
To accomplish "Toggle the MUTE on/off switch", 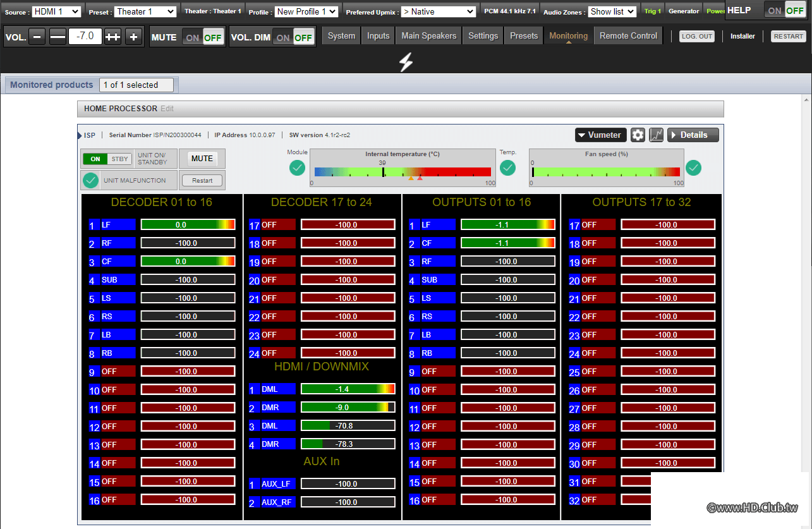I will click(x=203, y=37).
